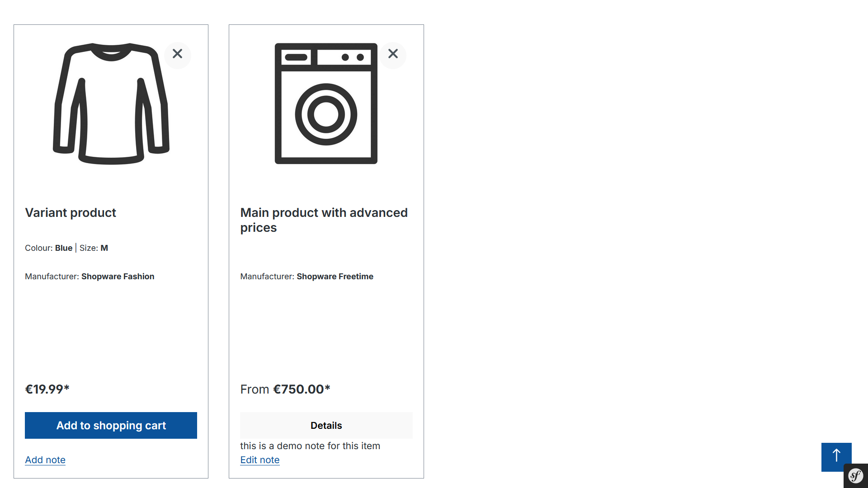Click the €19.99 price
The image size is (868, 488).
(47, 389)
